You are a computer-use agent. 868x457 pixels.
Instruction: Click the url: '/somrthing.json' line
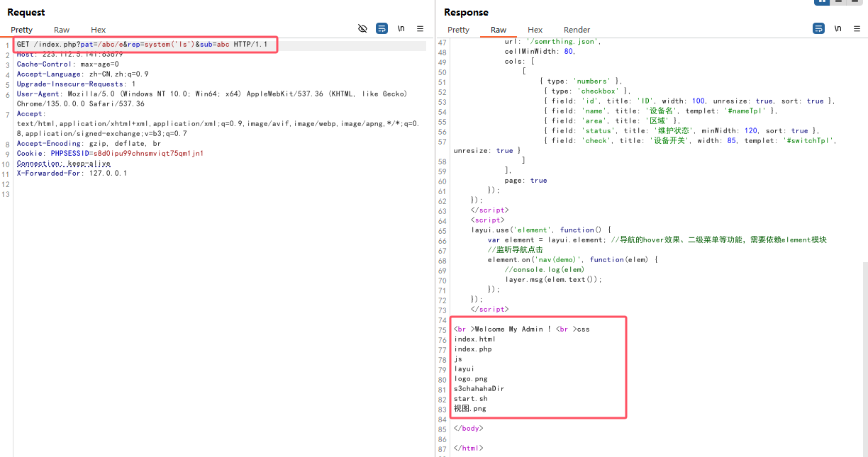pyautogui.click(x=553, y=41)
